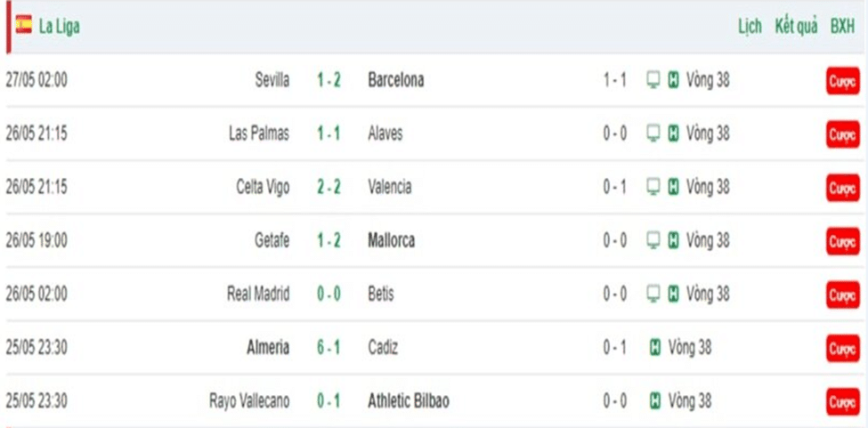Click the green H icon in the Sevilla–Barcelona row
This screenshot has height=428, width=868.
point(673,81)
